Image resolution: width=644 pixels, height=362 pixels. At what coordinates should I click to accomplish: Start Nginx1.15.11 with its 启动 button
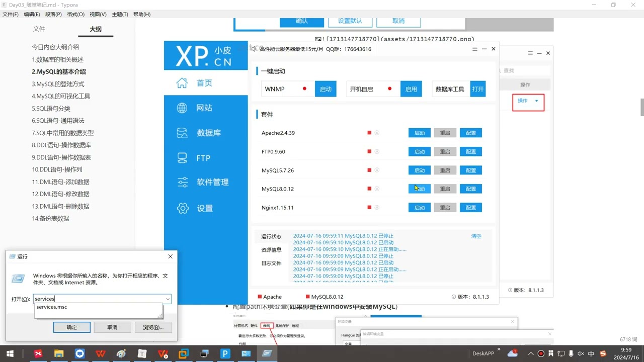[x=420, y=207]
